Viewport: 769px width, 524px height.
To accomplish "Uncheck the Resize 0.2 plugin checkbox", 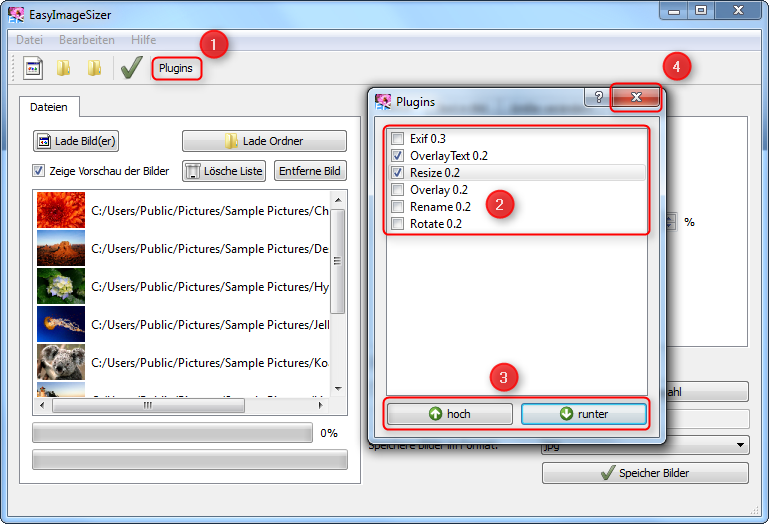I will (x=397, y=173).
